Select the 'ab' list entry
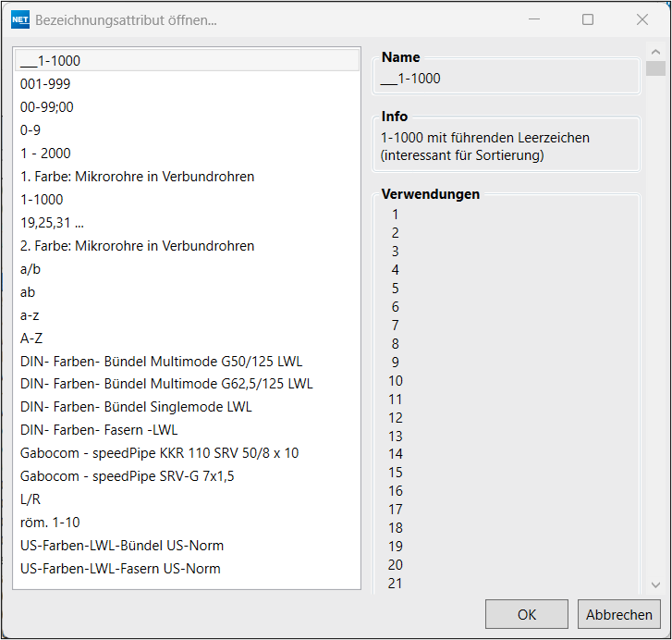The width and height of the screenshot is (672, 640). click(187, 292)
